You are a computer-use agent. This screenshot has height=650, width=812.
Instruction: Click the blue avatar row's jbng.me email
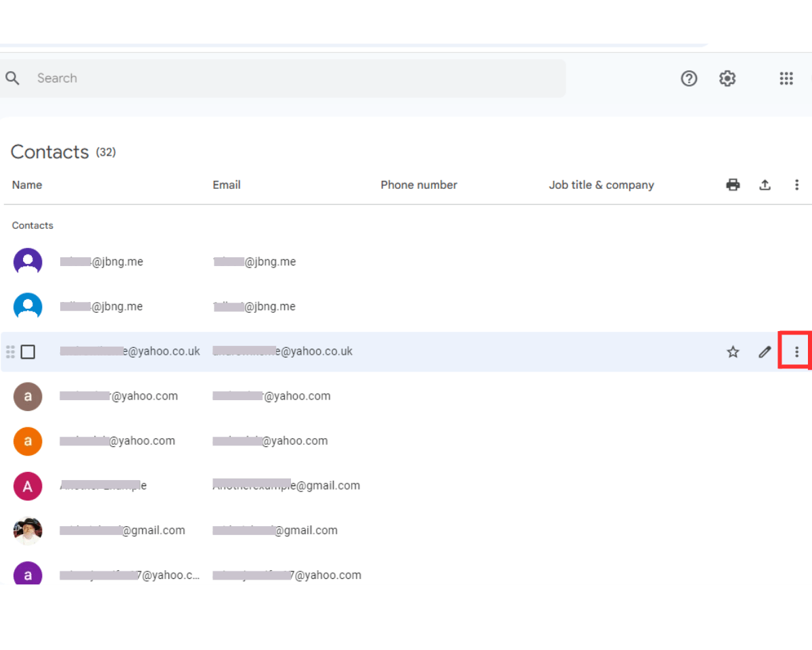point(254,306)
